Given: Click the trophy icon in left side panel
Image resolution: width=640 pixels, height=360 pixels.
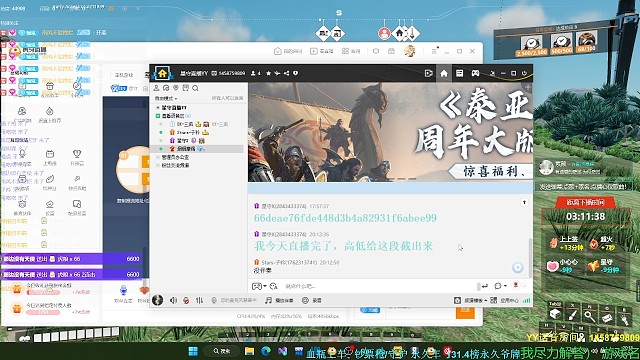Looking at the screenshot, I should point(77,154).
